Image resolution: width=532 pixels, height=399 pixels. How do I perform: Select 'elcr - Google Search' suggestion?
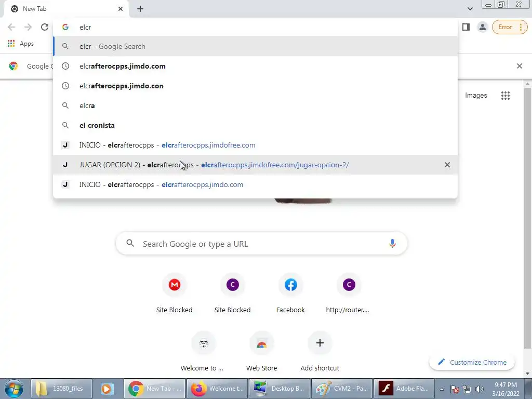pos(255,46)
